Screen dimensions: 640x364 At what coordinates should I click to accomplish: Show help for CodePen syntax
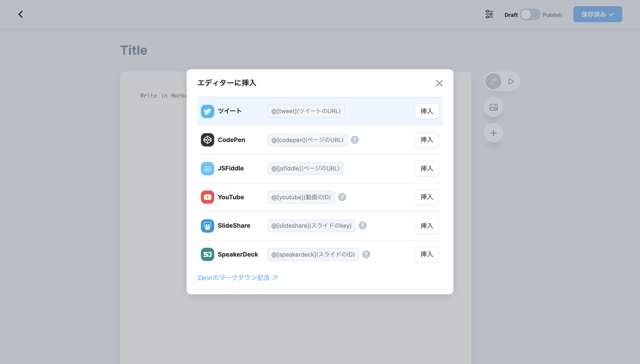(x=354, y=140)
